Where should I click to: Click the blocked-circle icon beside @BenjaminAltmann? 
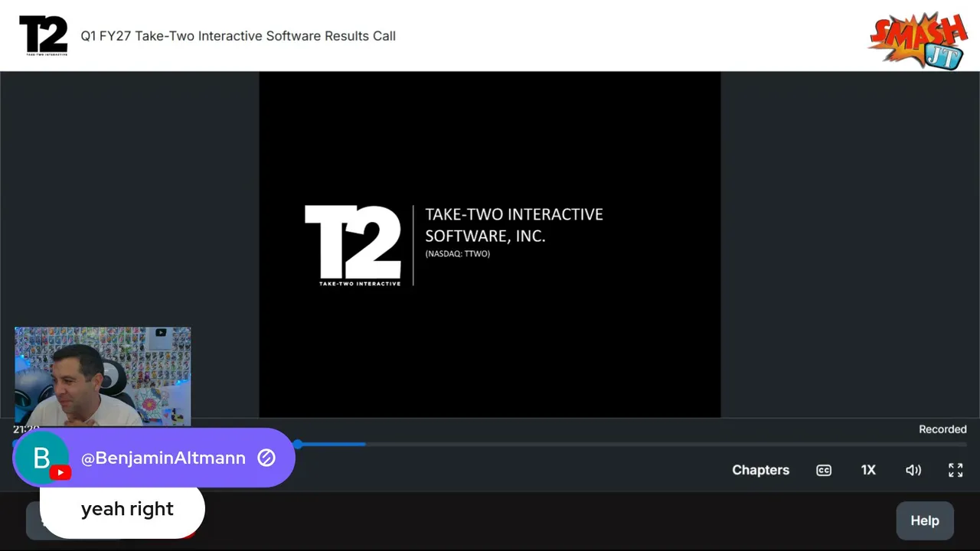(x=266, y=458)
